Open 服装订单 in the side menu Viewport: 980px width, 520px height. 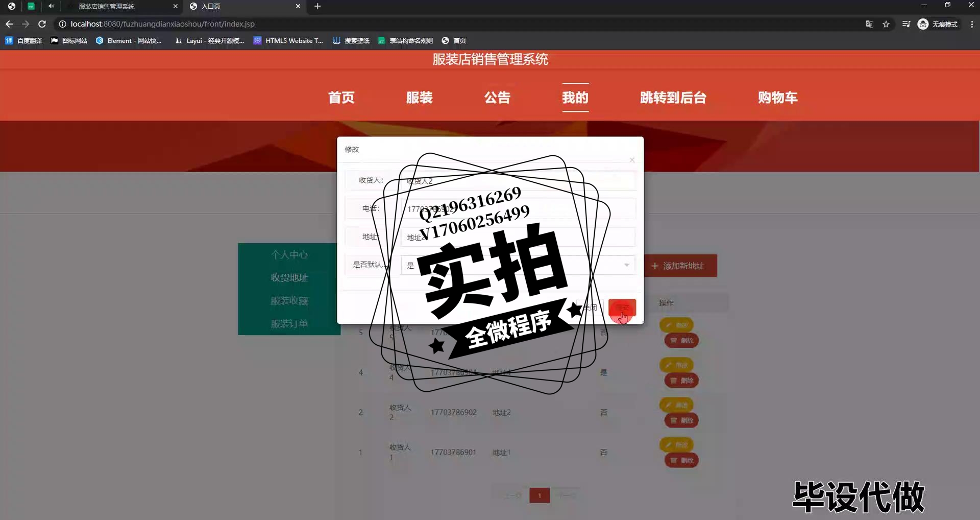point(289,323)
